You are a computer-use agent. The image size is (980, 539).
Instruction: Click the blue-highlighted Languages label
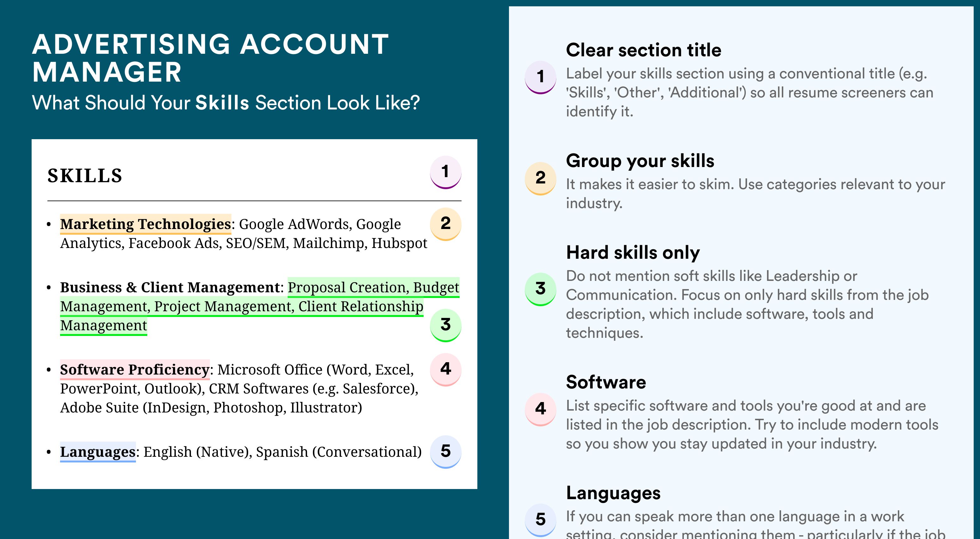(x=98, y=452)
